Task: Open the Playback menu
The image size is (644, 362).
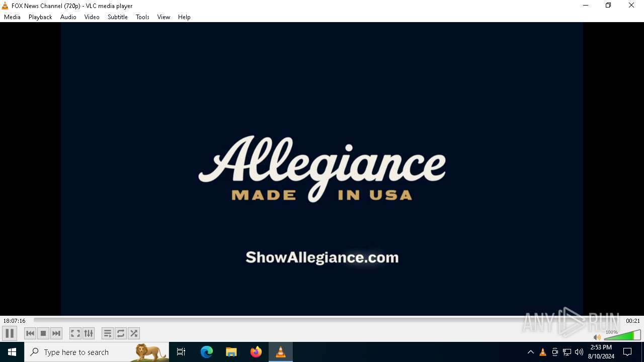Action: pos(40,17)
